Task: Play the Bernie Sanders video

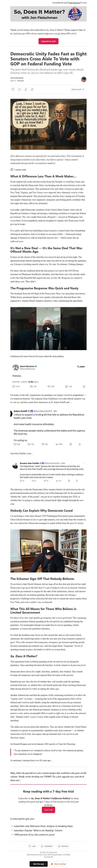Action: (48, 329)
